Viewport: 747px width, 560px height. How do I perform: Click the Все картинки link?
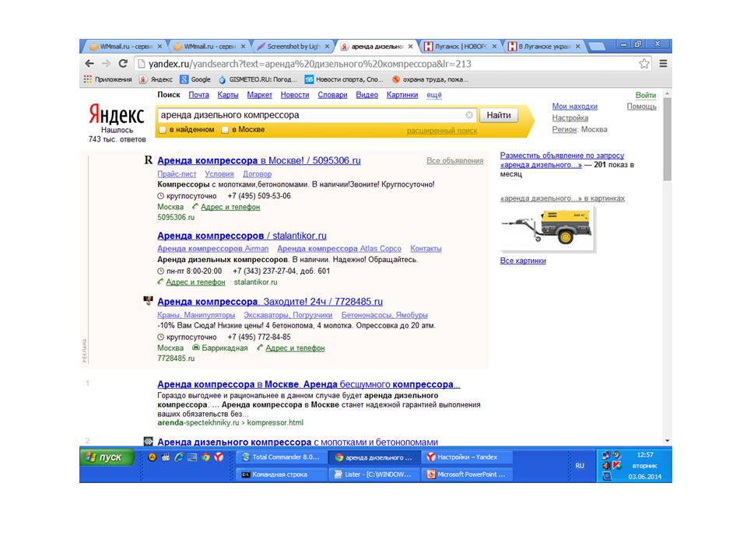pyautogui.click(x=523, y=261)
